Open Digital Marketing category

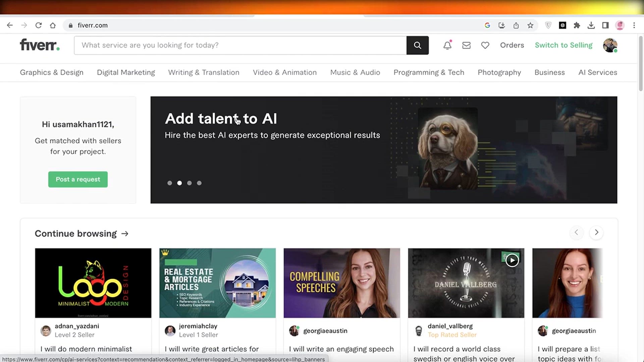point(126,72)
